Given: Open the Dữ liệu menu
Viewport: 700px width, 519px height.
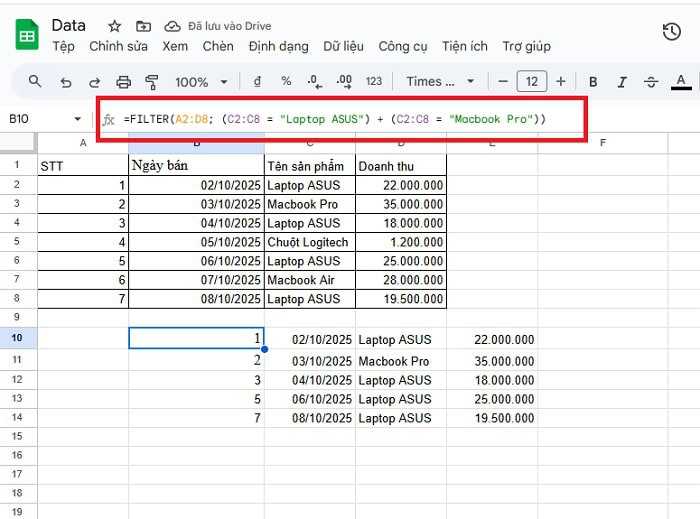Looking at the screenshot, I should [x=343, y=46].
